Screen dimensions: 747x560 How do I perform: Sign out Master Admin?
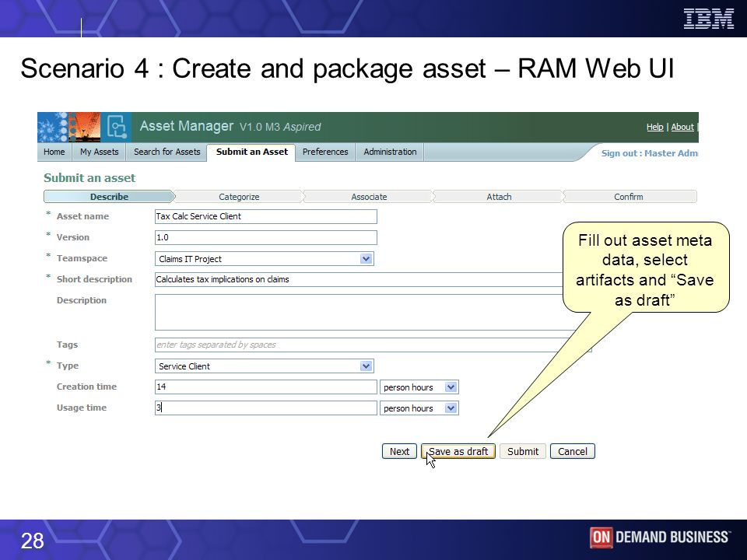(649, 153)
